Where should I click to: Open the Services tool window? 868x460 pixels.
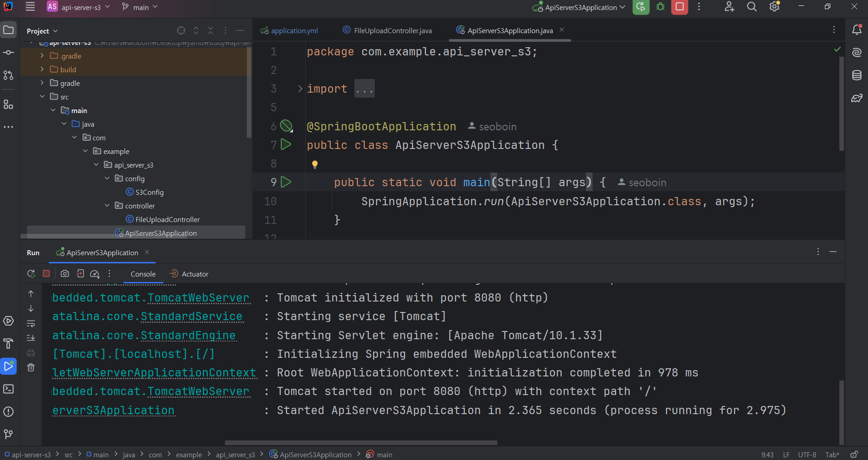click(x=9, y=321)
